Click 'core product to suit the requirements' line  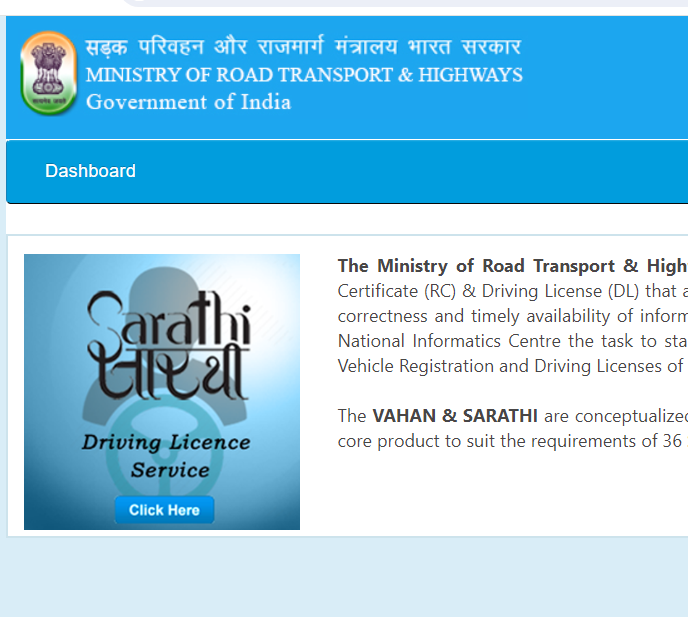pyautogui.click(x=512, y=441)
